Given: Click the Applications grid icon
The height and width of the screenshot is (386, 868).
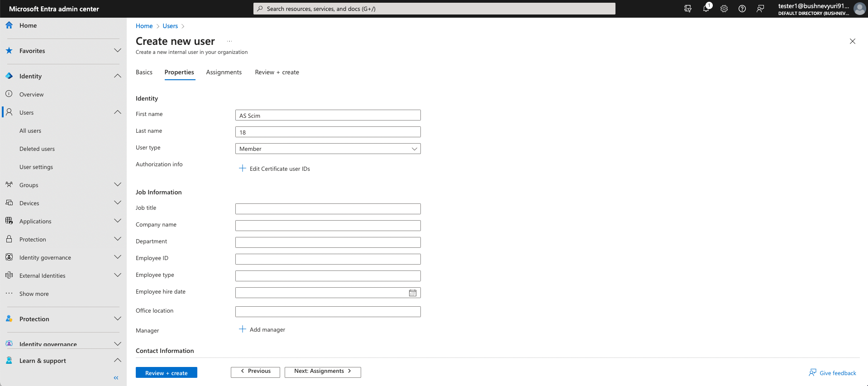Looking at the screenshot, I should pos(9,221).
